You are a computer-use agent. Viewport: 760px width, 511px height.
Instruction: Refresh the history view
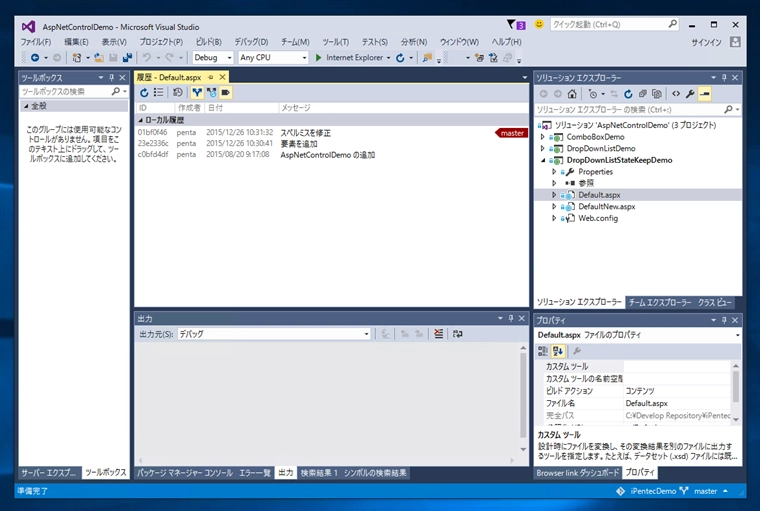[144, 93]
